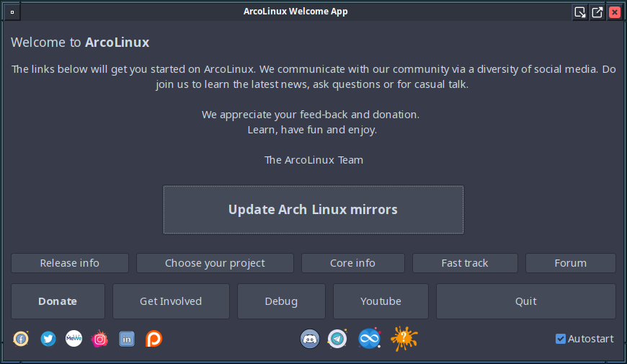Open the MeWe icon
The image size is (627, 364).
pyautogui.click(x=74, y=339)
